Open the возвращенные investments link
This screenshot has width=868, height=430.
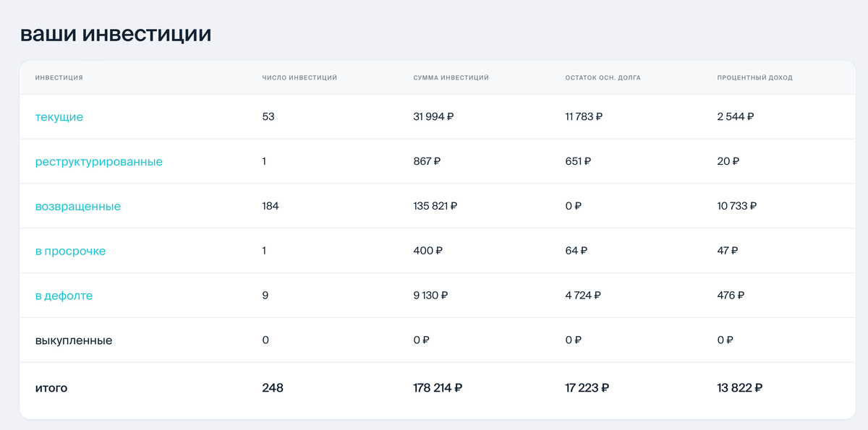tap(78, 206)
